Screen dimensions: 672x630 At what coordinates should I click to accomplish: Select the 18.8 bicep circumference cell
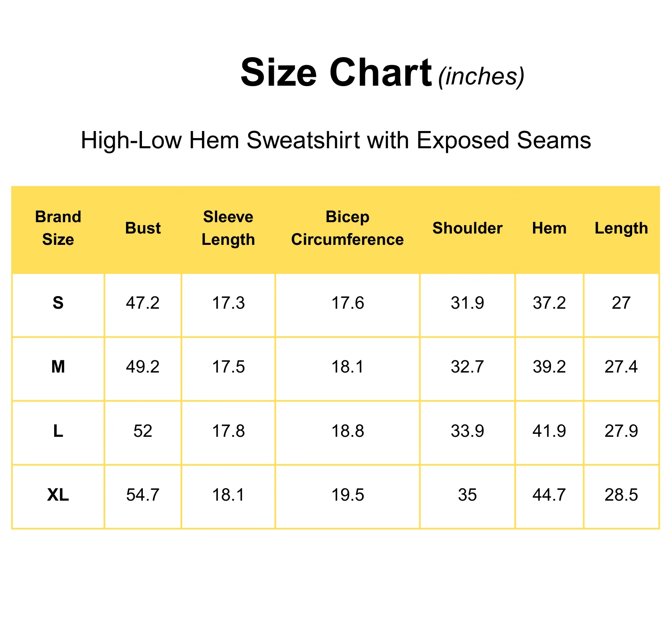347,431
